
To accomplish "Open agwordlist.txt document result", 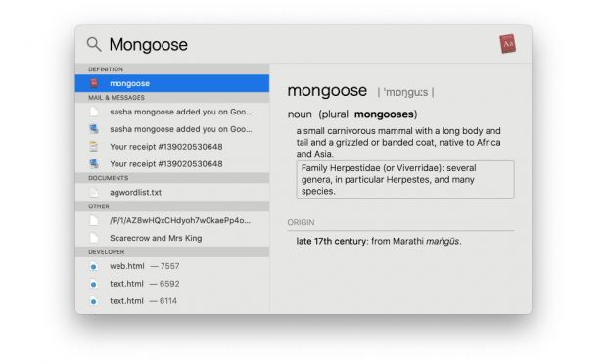I will pyautogui.click(x=172, y=192).
